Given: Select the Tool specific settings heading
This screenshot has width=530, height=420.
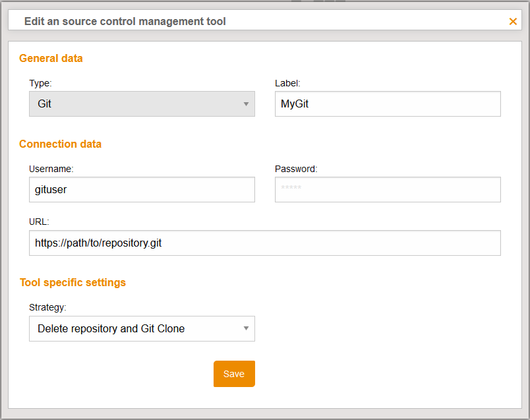Looking at the screenshot, I should [73, 282].
